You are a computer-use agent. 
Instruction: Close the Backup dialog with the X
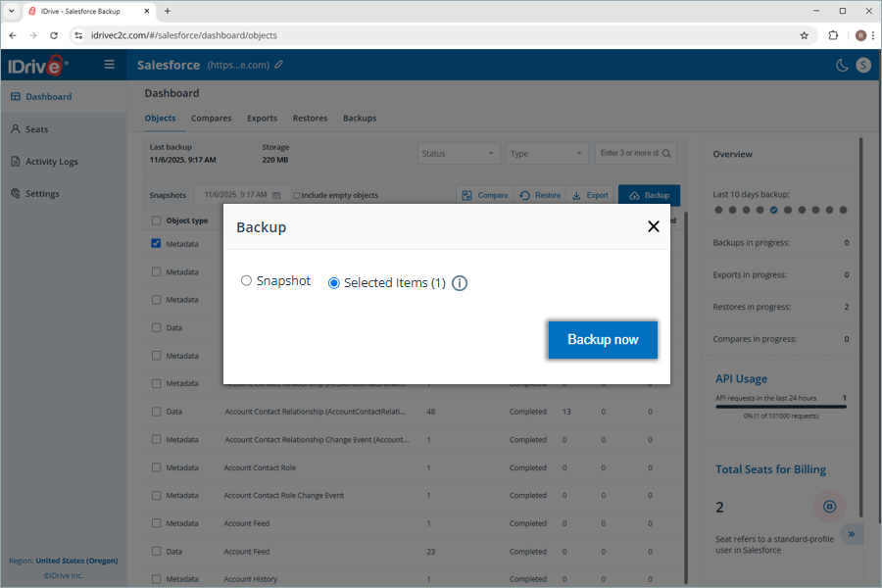coord(654,226)
